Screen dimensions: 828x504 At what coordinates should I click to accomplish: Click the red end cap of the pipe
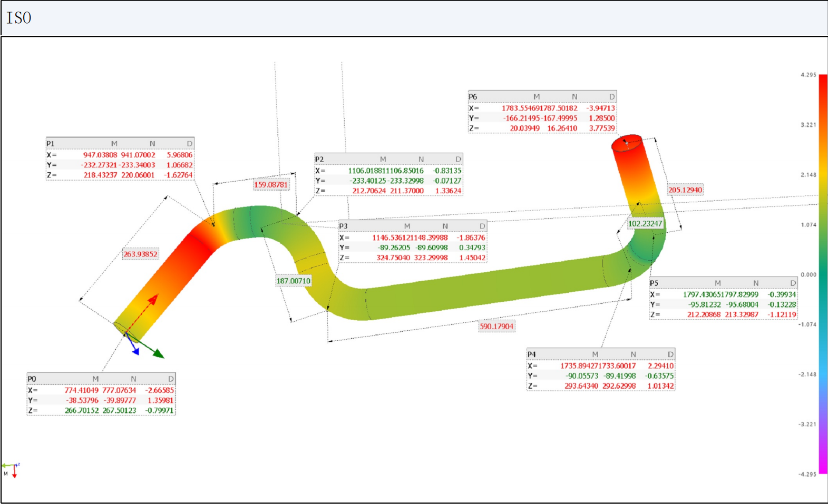click(627, 142)
